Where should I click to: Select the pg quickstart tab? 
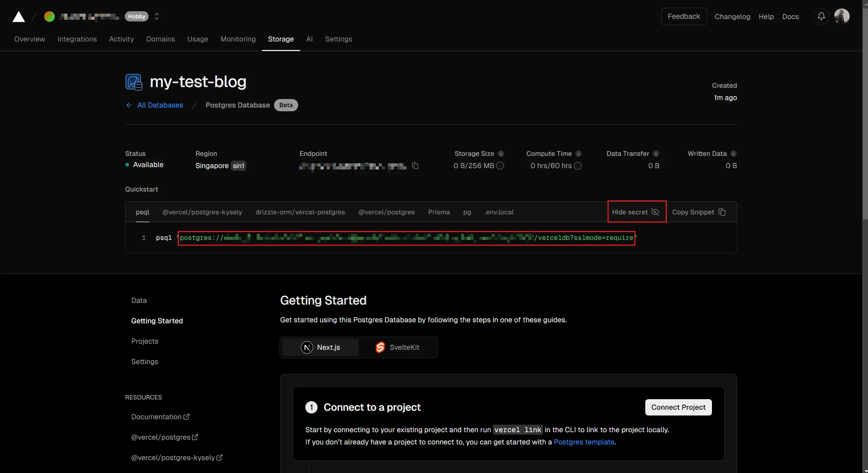pyautogui.click(x=467, y=212)
